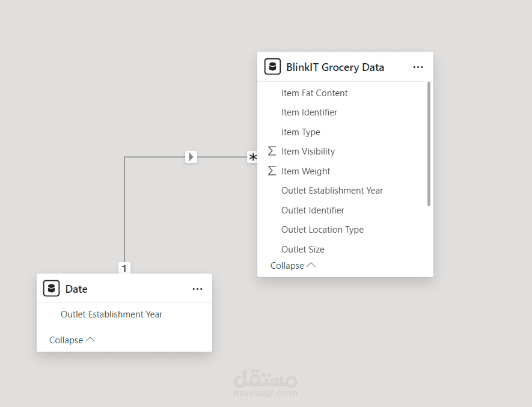Collapse the Date table
Screen dimensions: 532x407
click(x=72, y=340)
